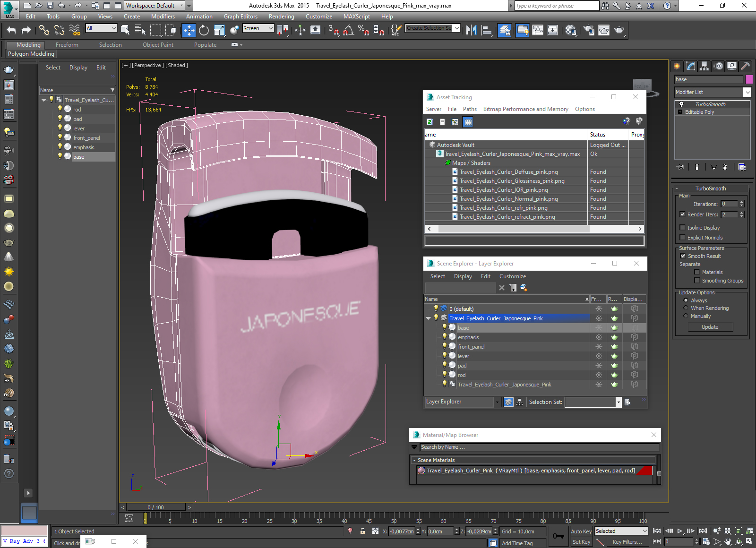Open Render Setup from toolbar

pos(589,30)
